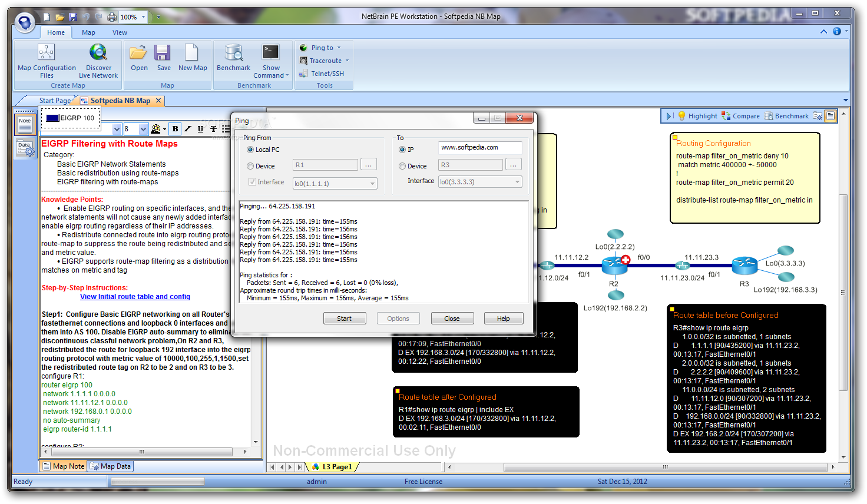The width and height of the screenshot is (867, 504).
Task: Open the font name dropdown in note toolbar
Action: 117,129
